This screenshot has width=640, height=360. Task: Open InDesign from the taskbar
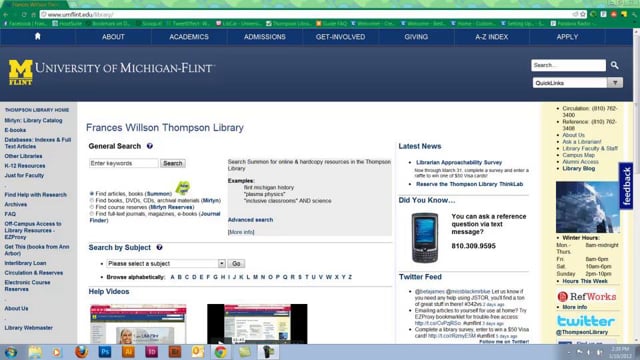click(151, 352)
